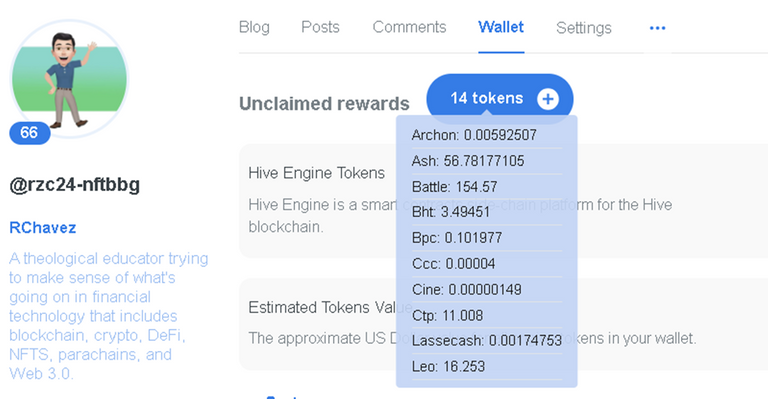Select the Wallet tab

[501, 27]
